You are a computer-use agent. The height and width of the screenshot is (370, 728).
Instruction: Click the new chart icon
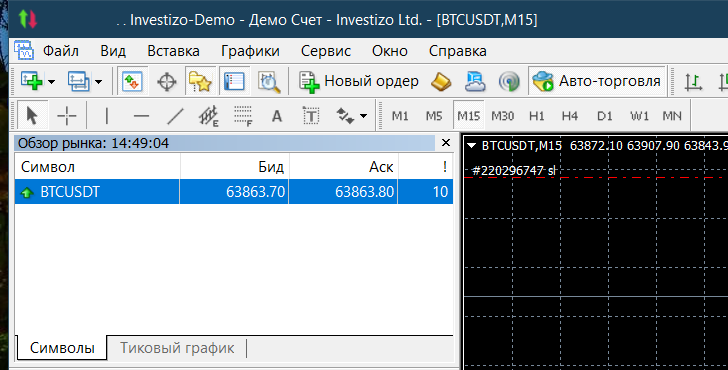32,81
